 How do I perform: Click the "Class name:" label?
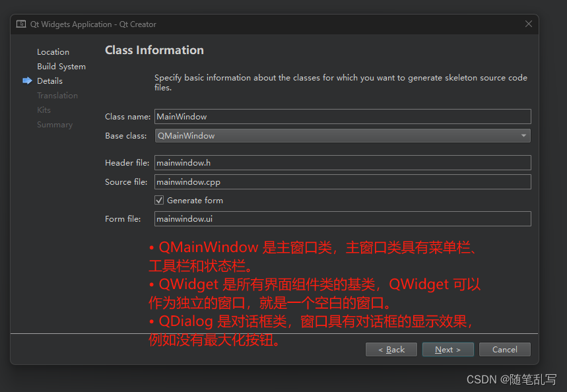(x=127, y=116)
